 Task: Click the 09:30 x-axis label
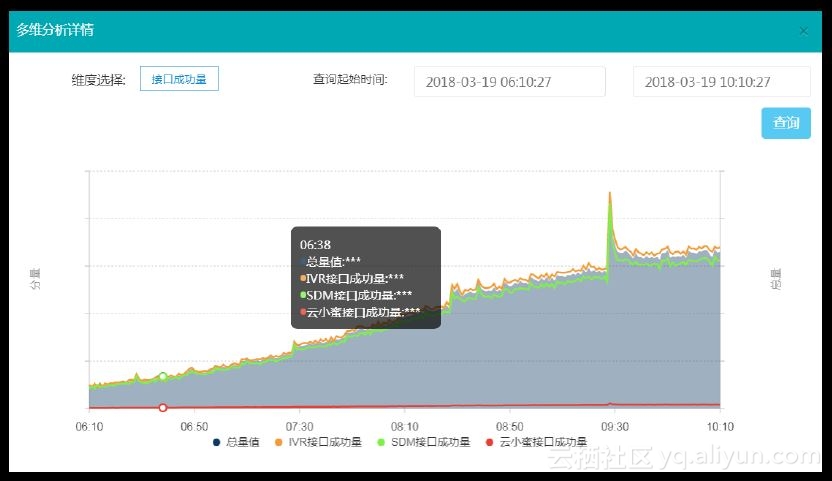coord(614,427)
